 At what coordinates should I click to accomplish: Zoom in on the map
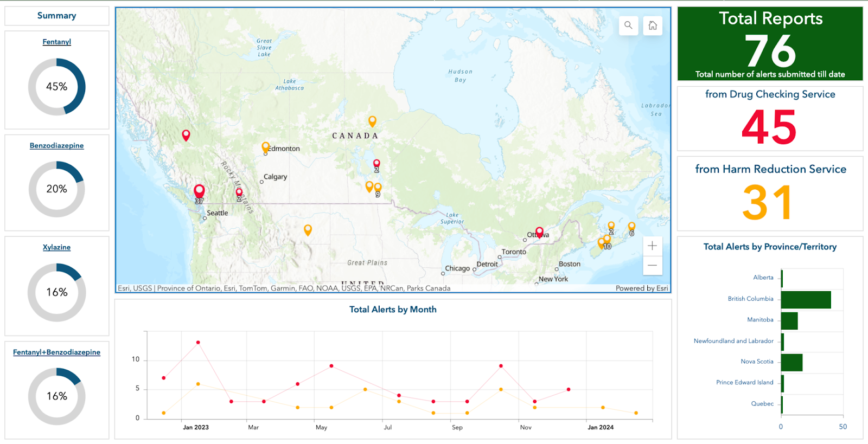point(652,246)
